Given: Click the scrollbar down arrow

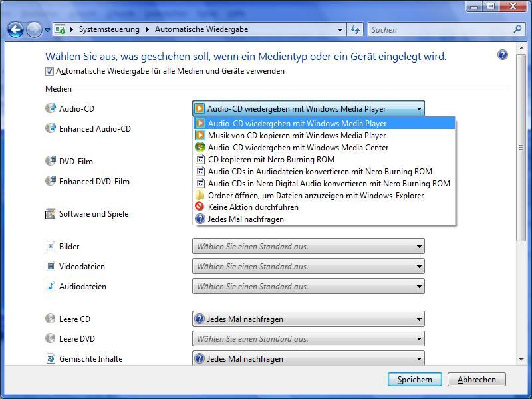Looking at the screenshot, I should [521, 359].
